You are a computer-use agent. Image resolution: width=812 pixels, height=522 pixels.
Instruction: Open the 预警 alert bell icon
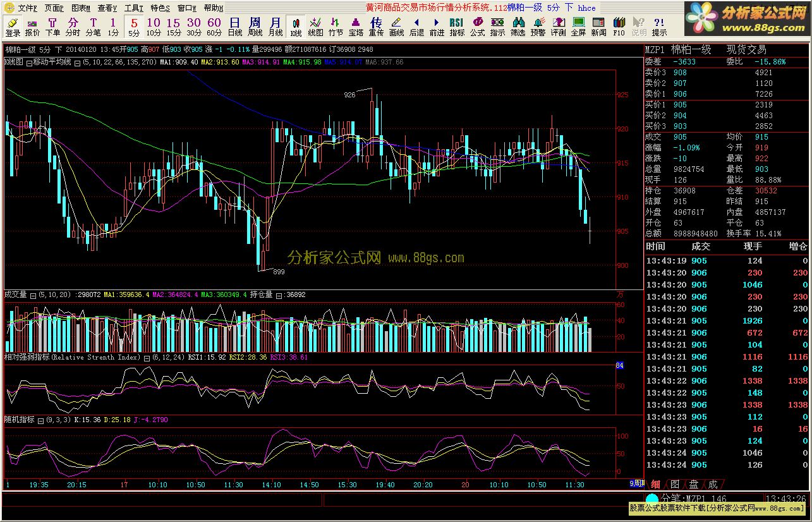[x=538, y=27]
